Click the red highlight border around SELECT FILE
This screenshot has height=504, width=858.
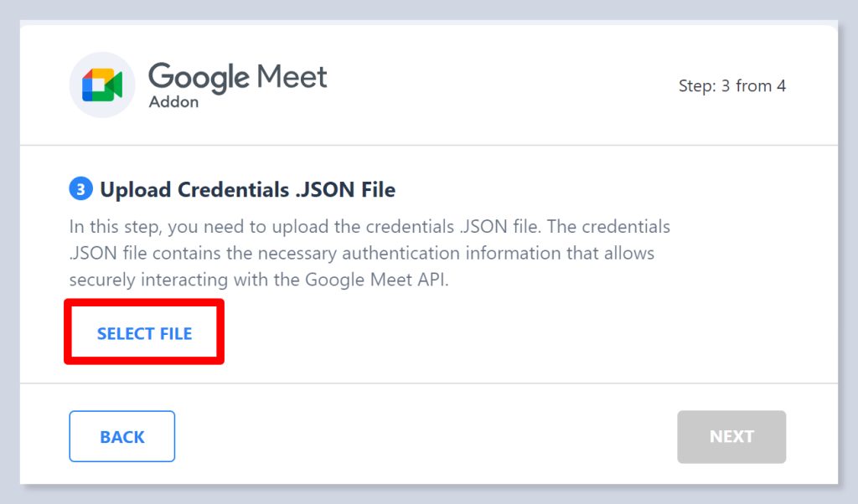point(144,301)
